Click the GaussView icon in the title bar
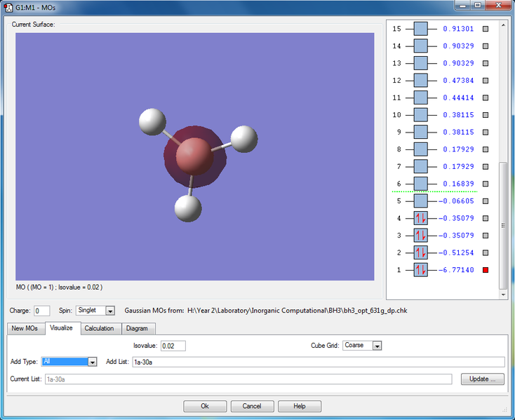 (8, 7)
